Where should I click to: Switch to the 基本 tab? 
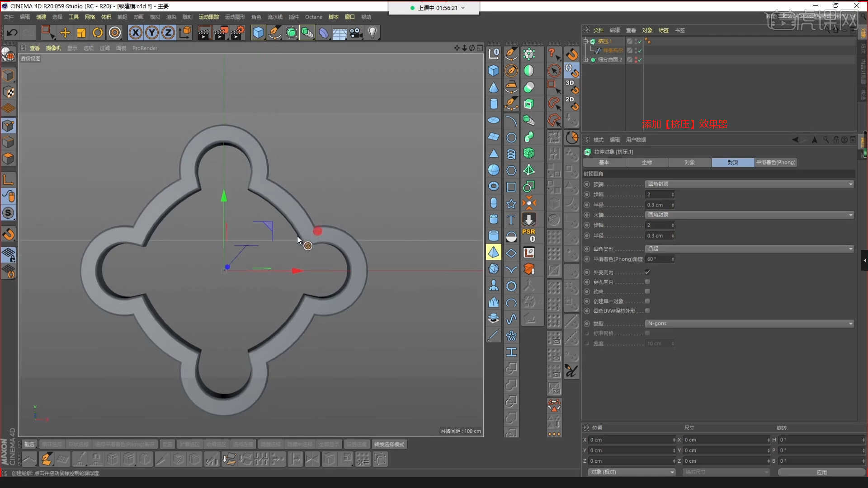(x=604, y=162)
